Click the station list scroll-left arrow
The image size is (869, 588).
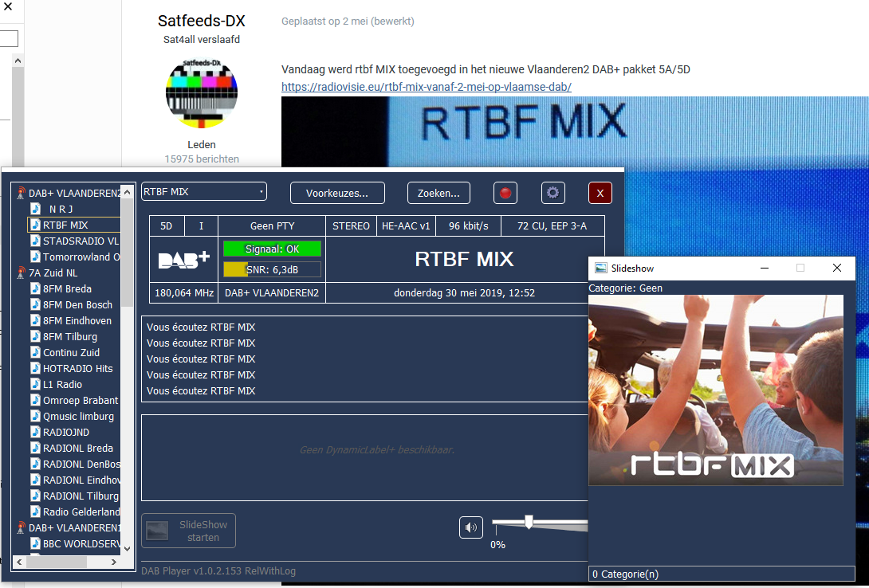point(19,562)
